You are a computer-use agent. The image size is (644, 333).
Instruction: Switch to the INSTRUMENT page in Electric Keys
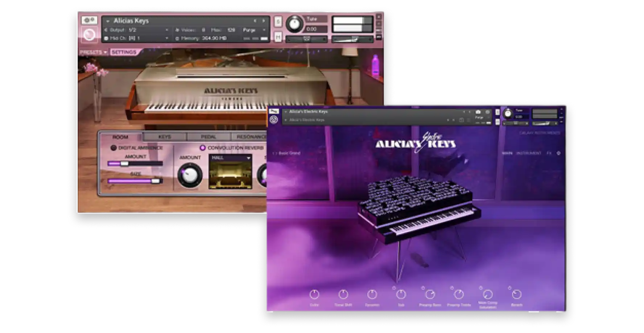click(528, 153)
